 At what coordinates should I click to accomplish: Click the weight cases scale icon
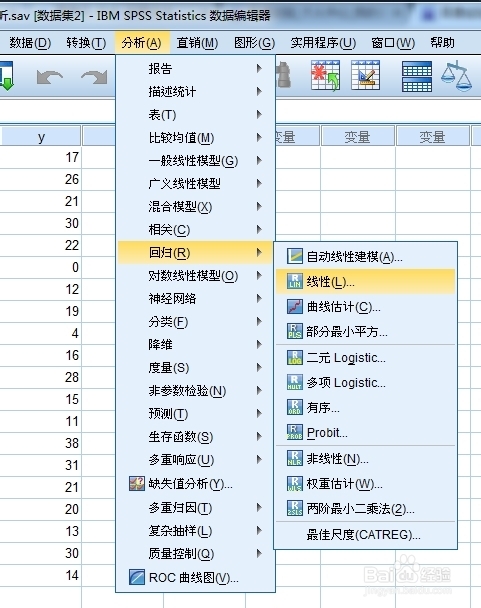[x=457, y=76]
